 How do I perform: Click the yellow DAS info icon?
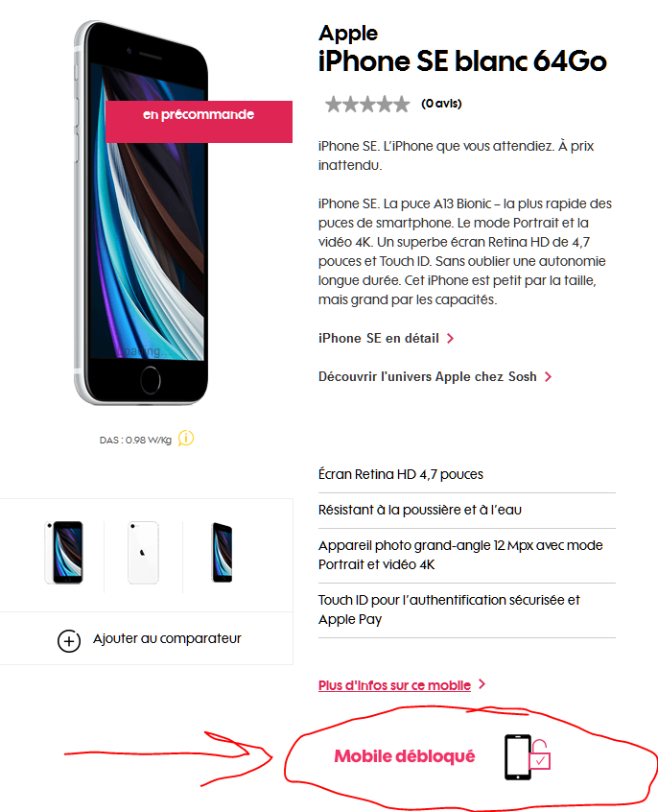[x=186, y=439]
